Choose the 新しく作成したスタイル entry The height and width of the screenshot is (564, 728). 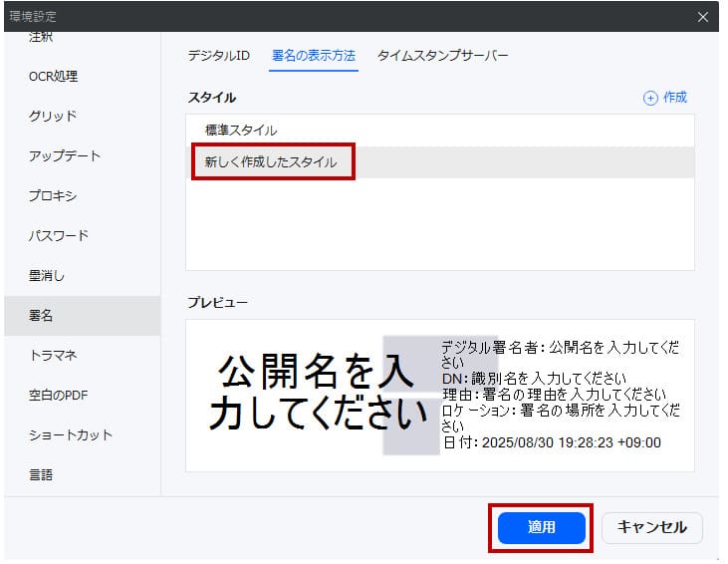(x=271, y=161)
